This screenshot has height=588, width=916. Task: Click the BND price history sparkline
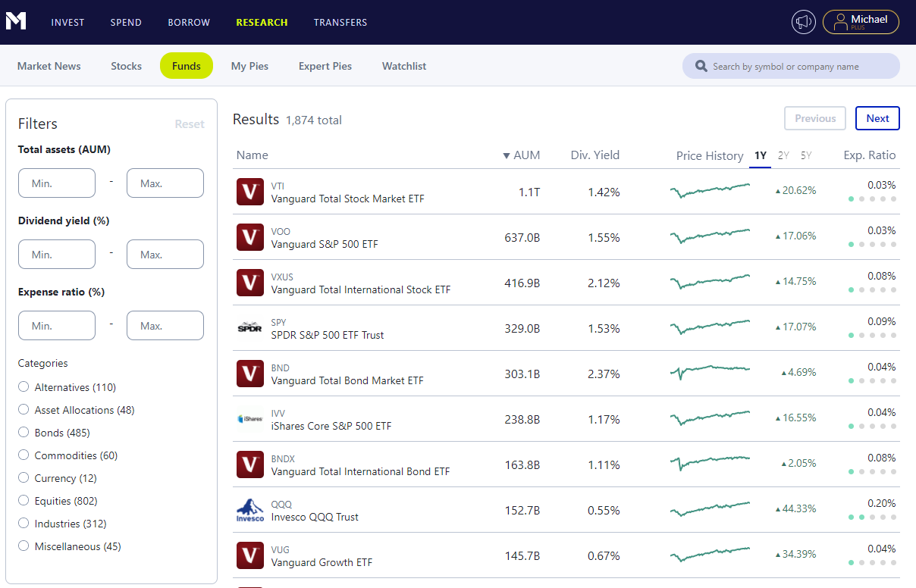tap(710, 371)
